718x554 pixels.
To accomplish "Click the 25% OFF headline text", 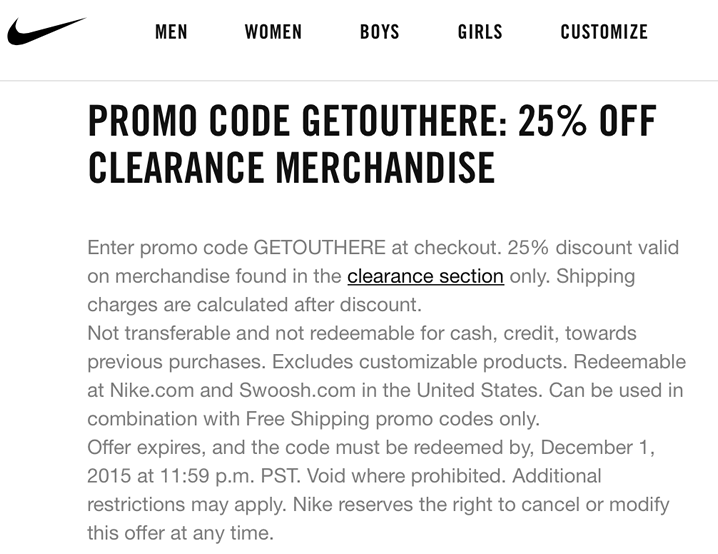I will pyautogui.click(x=587, y=120).
